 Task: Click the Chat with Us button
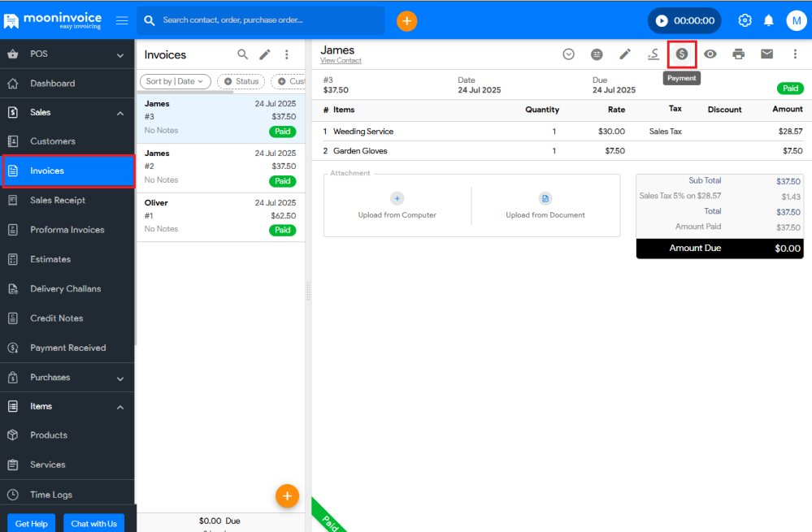[93, 524]
